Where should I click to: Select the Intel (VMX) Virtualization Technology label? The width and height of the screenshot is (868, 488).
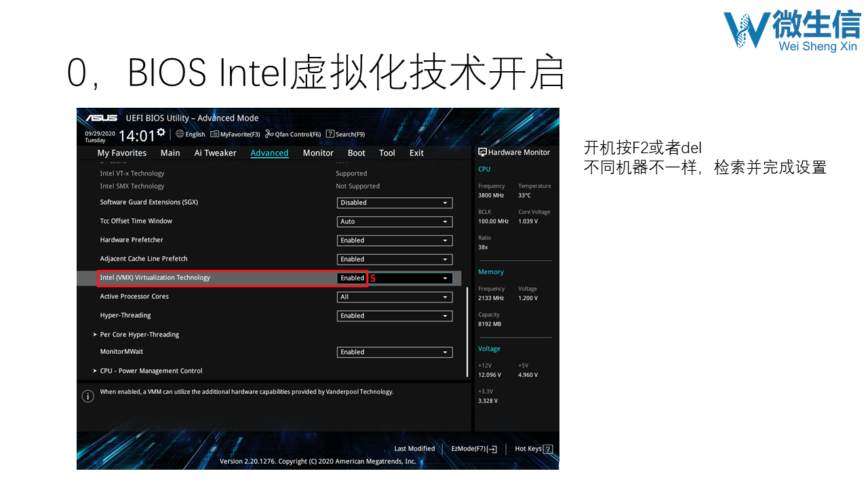tap(155, 277)
